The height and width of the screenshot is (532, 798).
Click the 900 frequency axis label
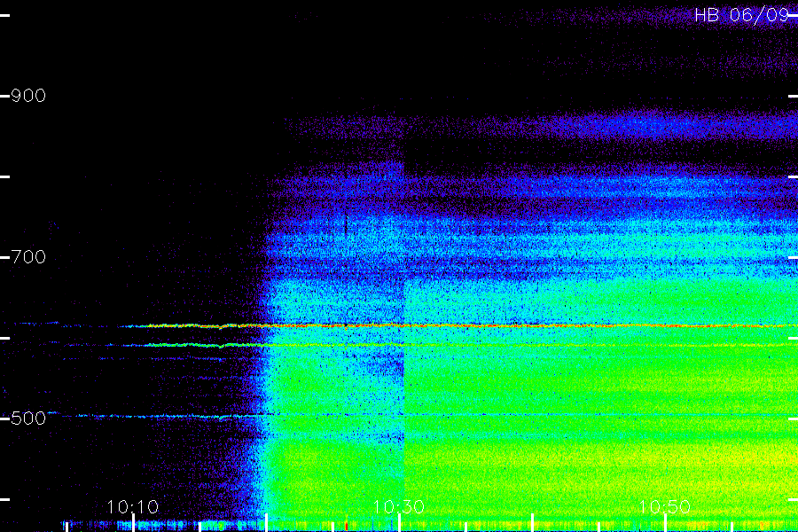28,96
